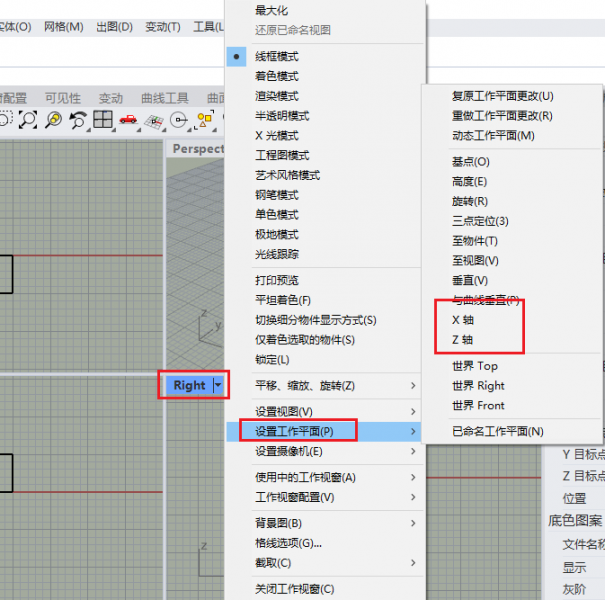605x600 pixels.
Task: Choose 至视图(V) in CPlane submenu
Action: click(x=475, y=261)
